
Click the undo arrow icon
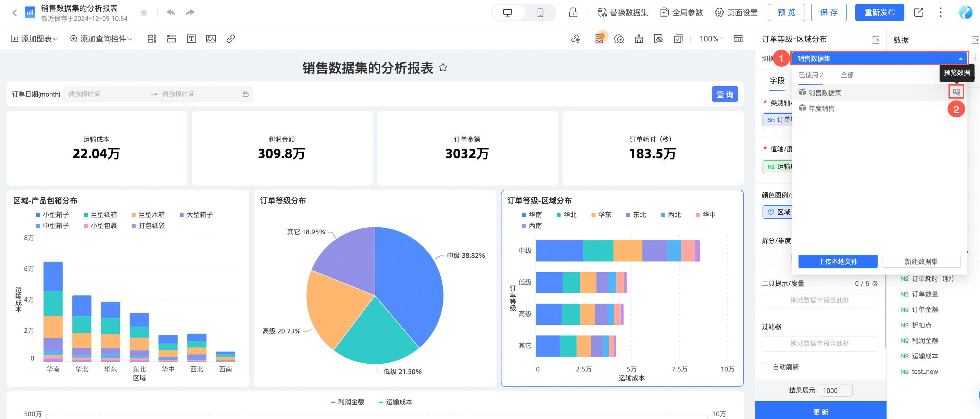tap(171, 13)
